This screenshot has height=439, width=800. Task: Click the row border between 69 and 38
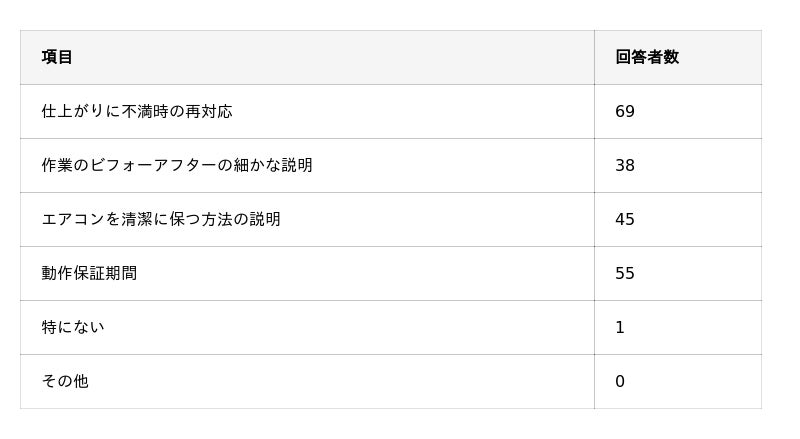click(x=677, y=138)
